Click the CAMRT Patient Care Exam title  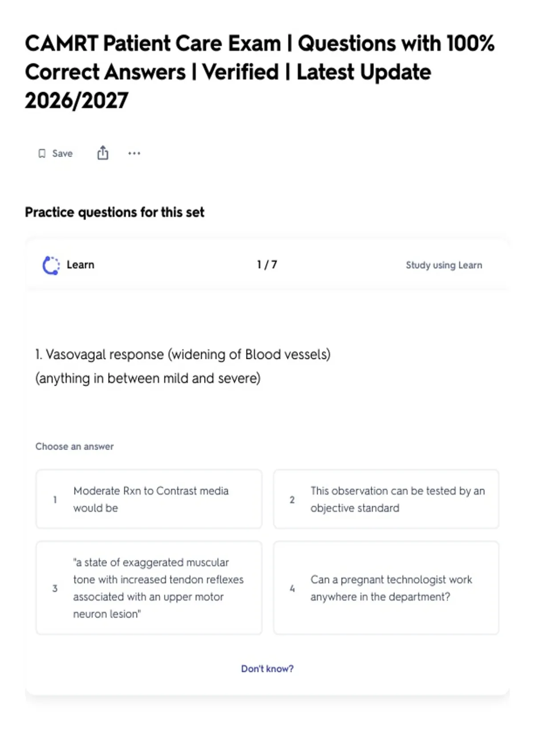click(260, 72)
